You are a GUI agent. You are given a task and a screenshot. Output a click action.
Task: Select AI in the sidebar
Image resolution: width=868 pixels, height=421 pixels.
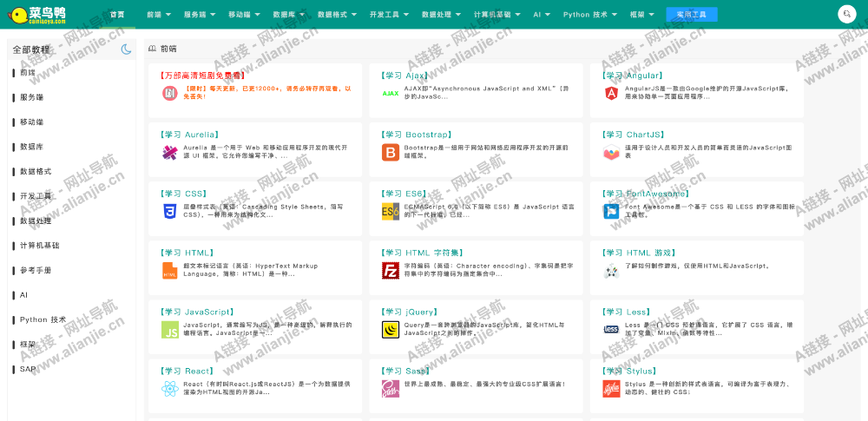(23, 295)
